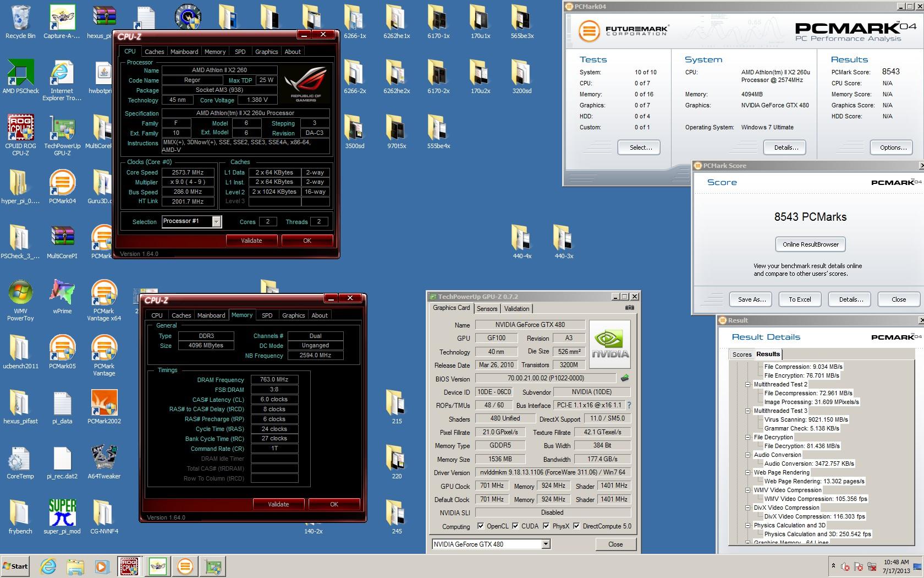Select 'Grammar Check: 5.138 KB/s' result line
924x578 pixels.
coord(801,428)
